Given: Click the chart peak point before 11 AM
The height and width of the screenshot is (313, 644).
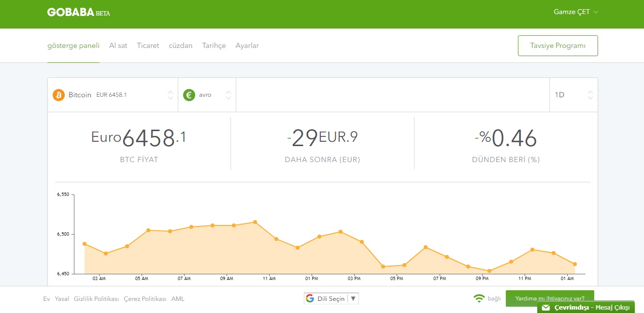Looking at the screenshot, I should [255, 222].
